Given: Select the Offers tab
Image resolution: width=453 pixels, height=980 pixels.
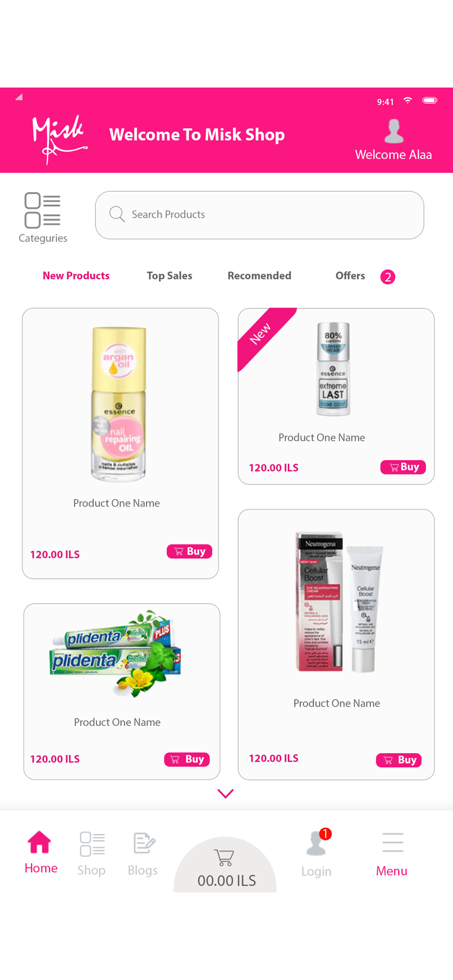Looking at the screenshot, I should click(x=350, y=276).
